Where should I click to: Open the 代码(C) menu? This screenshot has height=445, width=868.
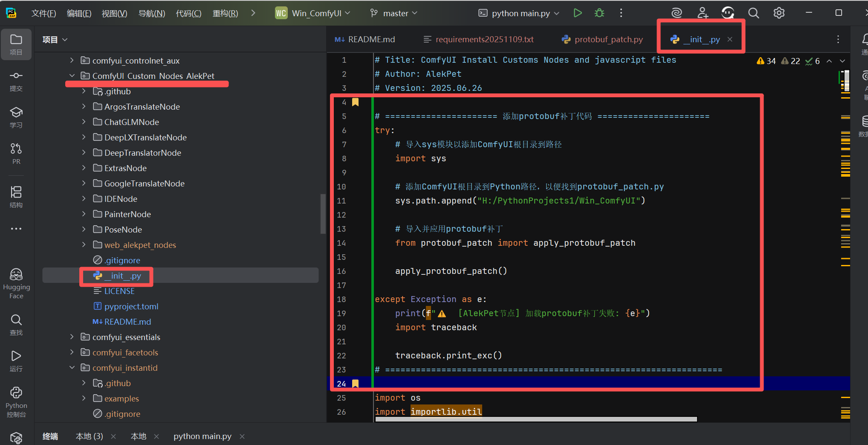[x=188, y=13]
